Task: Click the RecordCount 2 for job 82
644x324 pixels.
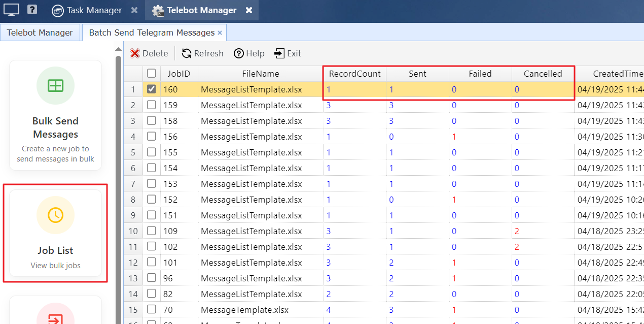Action: pyautogui.click(x=355, y=294)
